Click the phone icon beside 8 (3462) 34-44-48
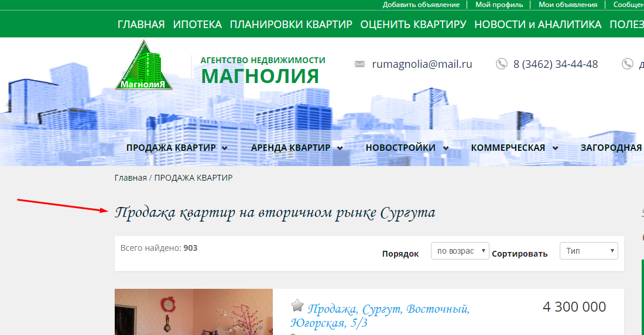Image resolution: width=644 pixels, height=335 pixels. [x=502, y=64]
